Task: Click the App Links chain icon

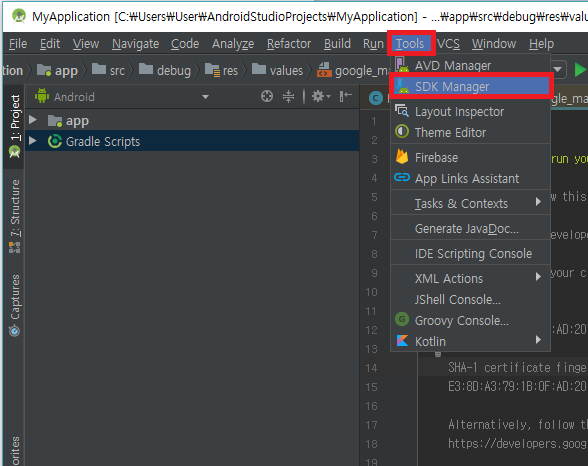Action: click(x=402, y=177)
